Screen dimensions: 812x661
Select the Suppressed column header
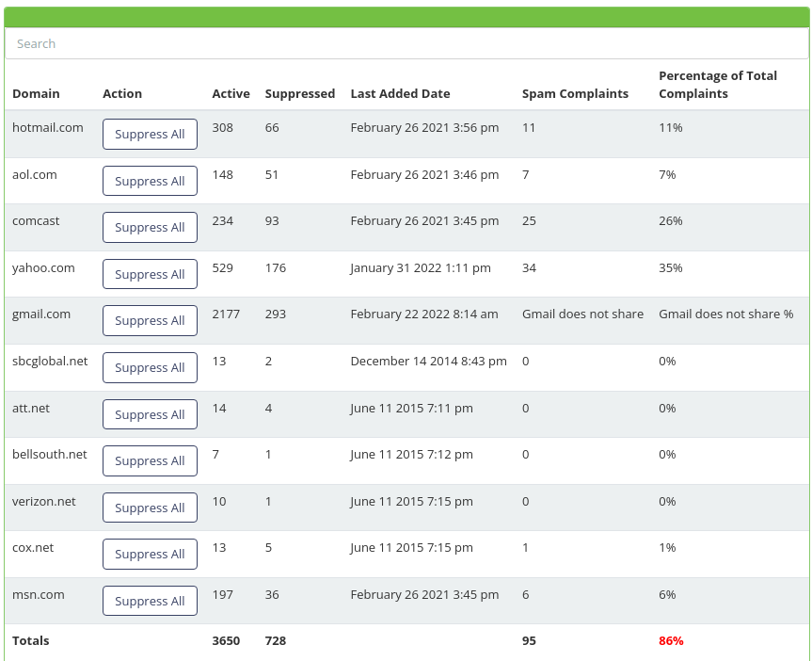(300, 94)
